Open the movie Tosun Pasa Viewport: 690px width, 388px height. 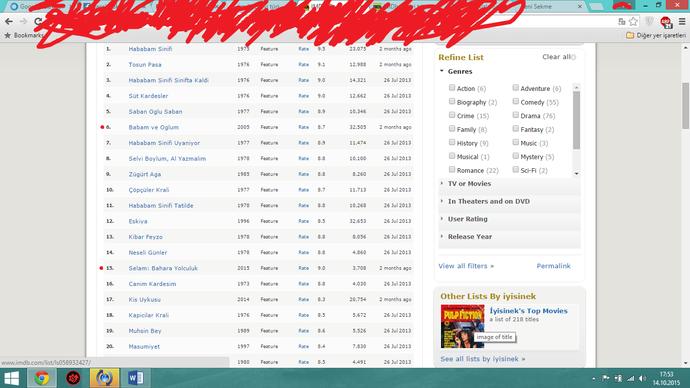tap(145, 65)
